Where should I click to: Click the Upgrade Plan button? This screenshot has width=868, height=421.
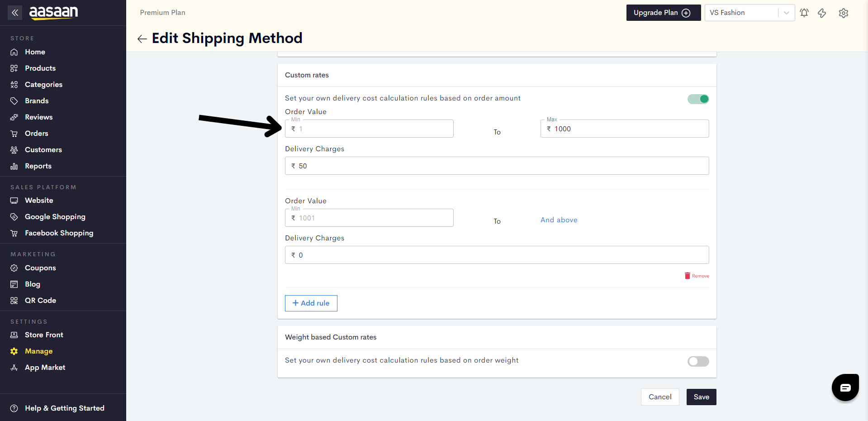point(664,13)
